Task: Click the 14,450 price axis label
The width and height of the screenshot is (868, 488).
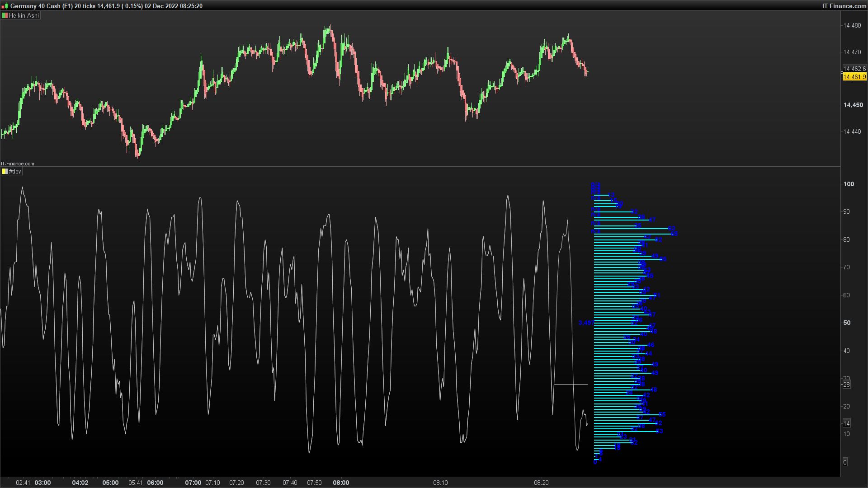Action: coord(853,105)
